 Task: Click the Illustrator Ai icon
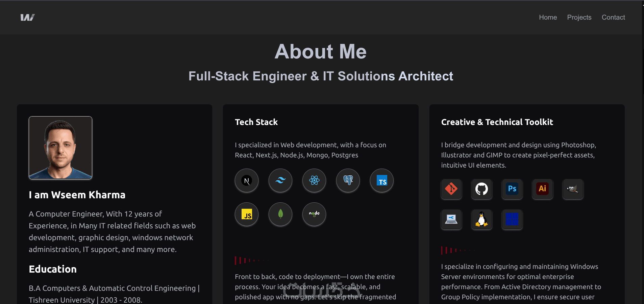coord(543,189)
